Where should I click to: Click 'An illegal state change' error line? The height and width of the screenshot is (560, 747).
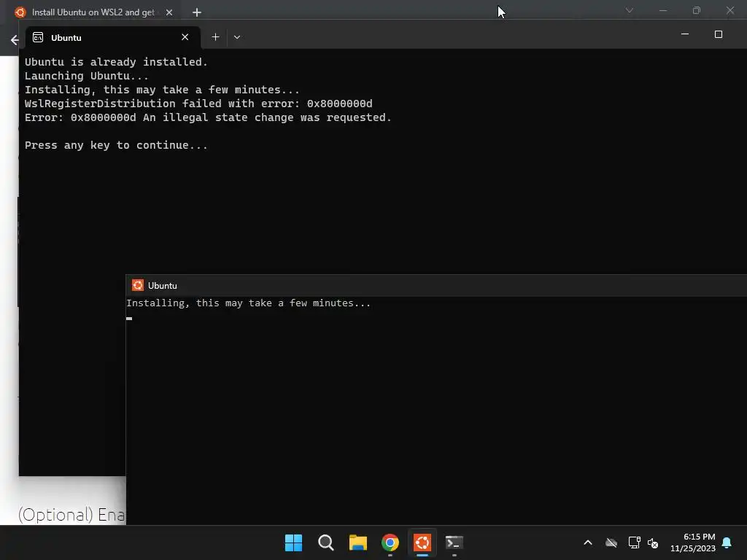click(x=208, y=117)
